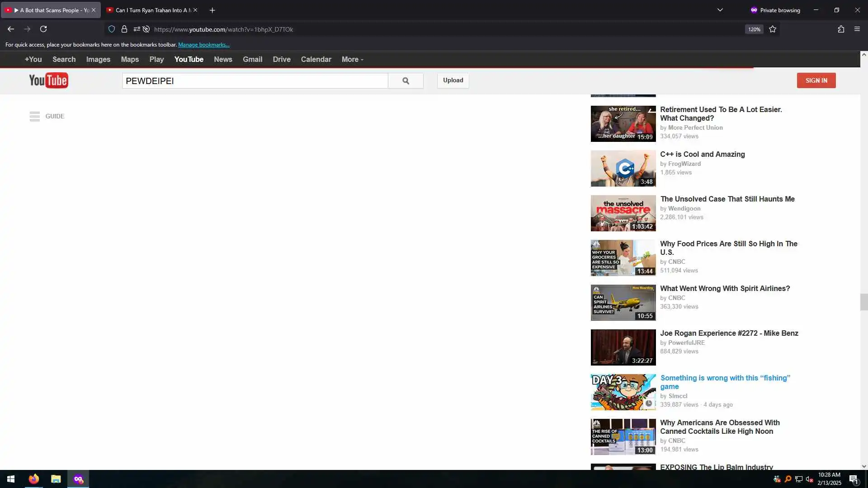Image resolution: width=868 pixels, height=488 pixels.
Task: Open the Spirit Airlines video thumbnail
Action: [x=623, y=302]
